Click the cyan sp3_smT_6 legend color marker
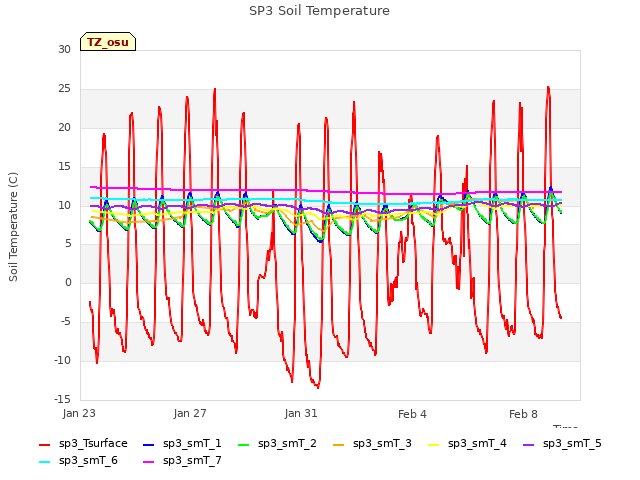This screenshot has width=640, height=480. pos(44,462)
